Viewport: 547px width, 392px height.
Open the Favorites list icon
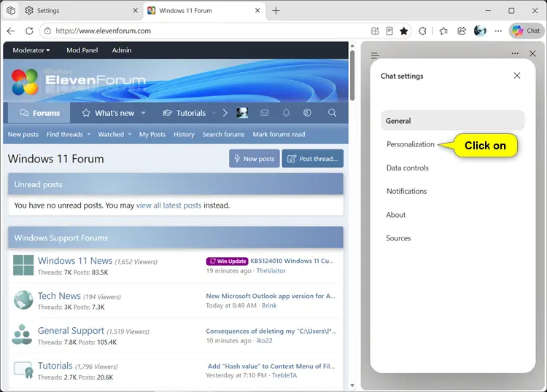[443, 31]
